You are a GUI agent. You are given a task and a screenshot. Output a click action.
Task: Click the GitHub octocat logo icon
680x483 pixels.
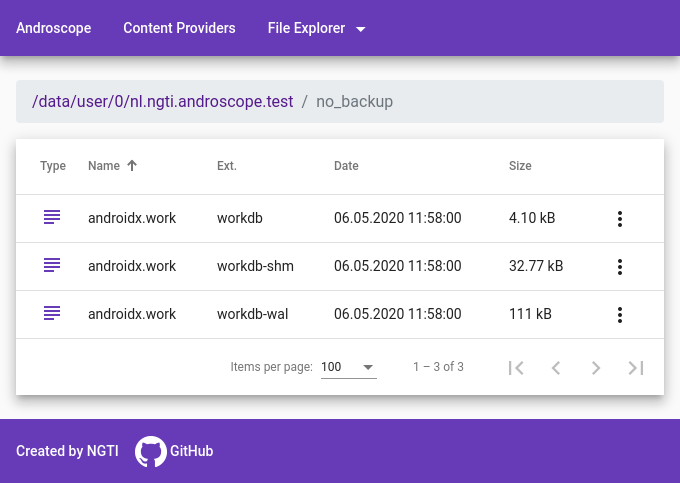coord(150,451)
